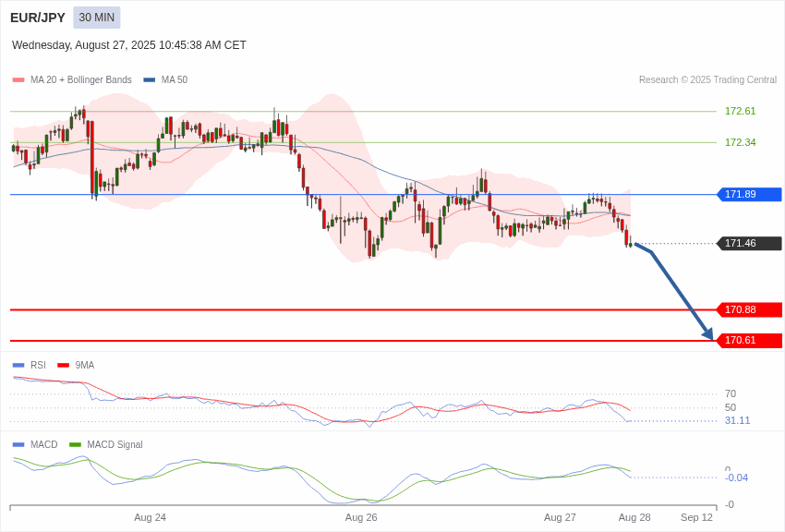Viewport: 785px width, 532px height.
Task: Click the MA 20 + Bollinger Bands legend label
Action: pyautogui.click(x=81, y=79)
